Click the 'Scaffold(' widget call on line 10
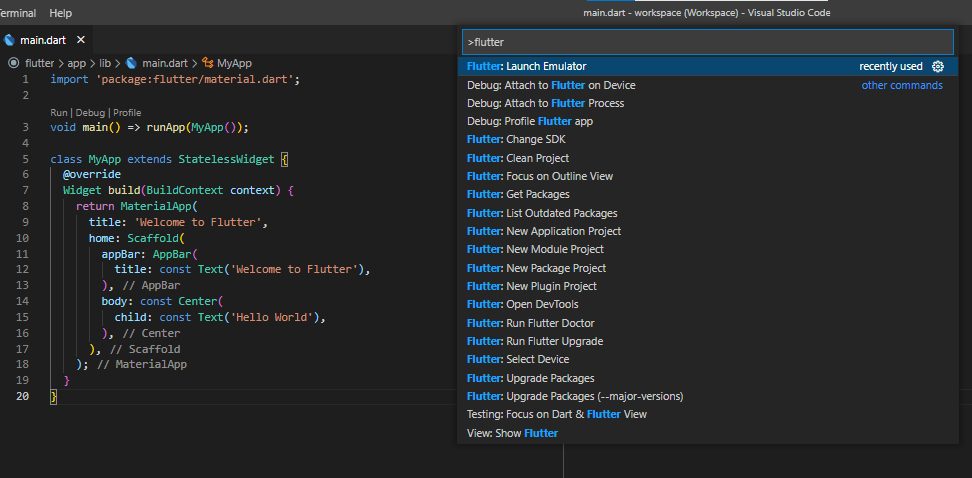 coord(156,238)
